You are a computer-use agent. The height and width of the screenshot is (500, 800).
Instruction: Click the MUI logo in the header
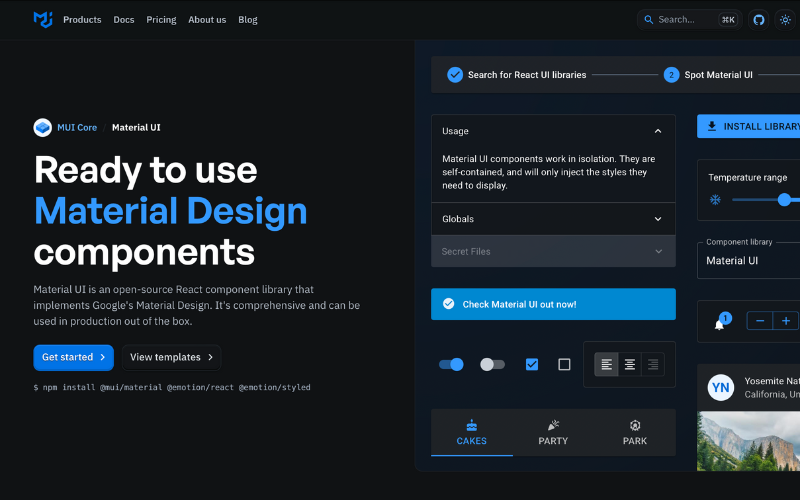tap(43, 19)
